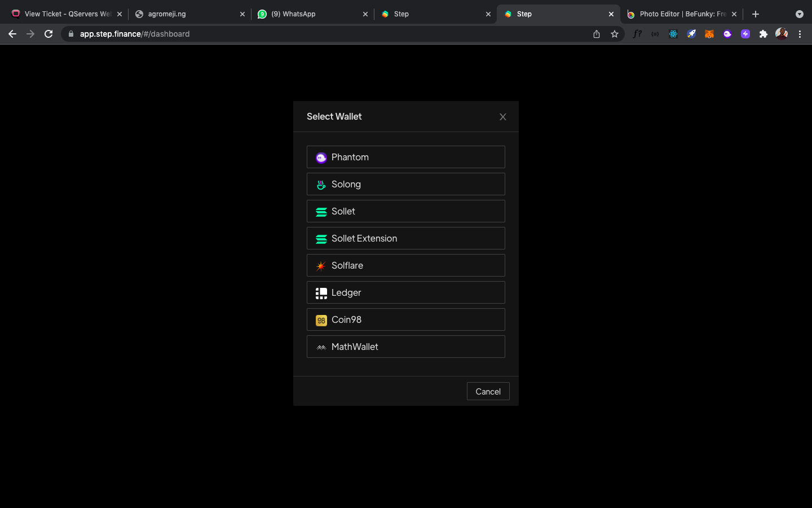Open the Chrome three-dot menu
The height and width of the screenshot is (508, 812).
[x=800, y=34]
